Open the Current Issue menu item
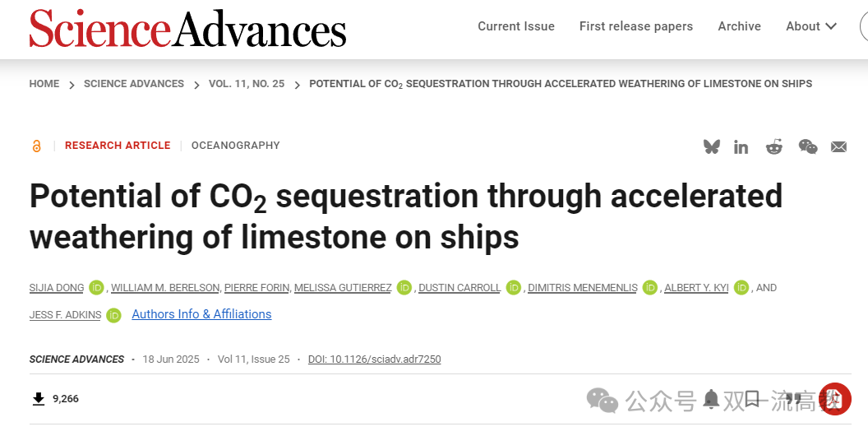Screen dimensions: 868x436 coord(516,26)
